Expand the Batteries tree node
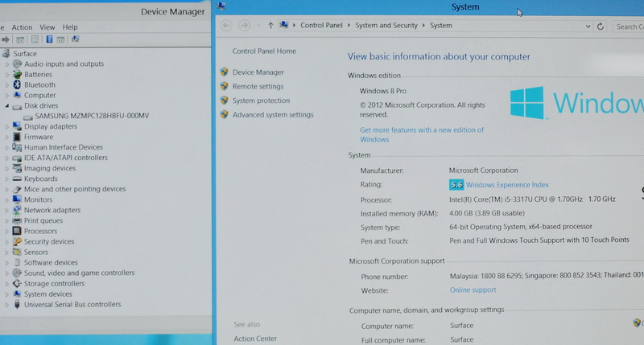Image resolution: width=644 pixels, height=345 pixels. pos(6,75)
